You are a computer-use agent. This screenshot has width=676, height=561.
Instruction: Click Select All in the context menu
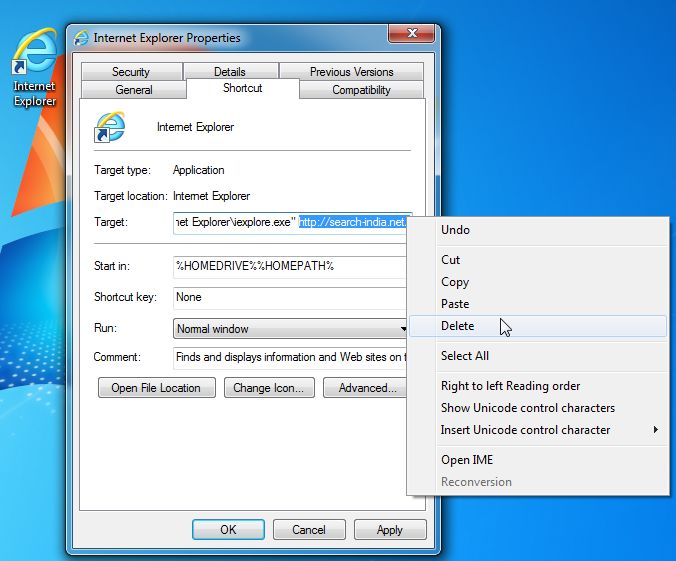pos(538,356)
